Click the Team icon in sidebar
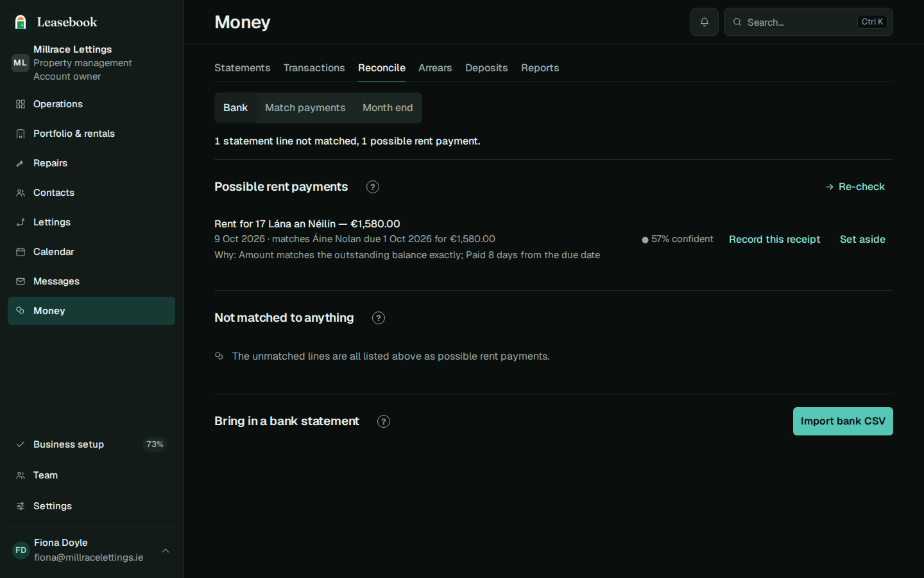This screenshot has width=924, height=578. pyautogui.click(x=21, y=475)
